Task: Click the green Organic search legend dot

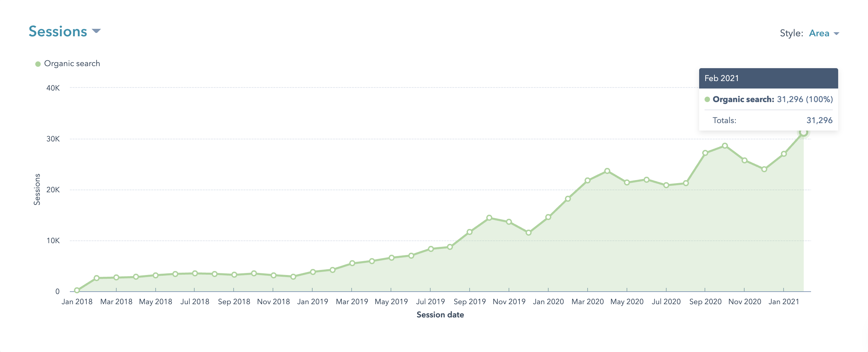Action: click(x=38, y=64)
